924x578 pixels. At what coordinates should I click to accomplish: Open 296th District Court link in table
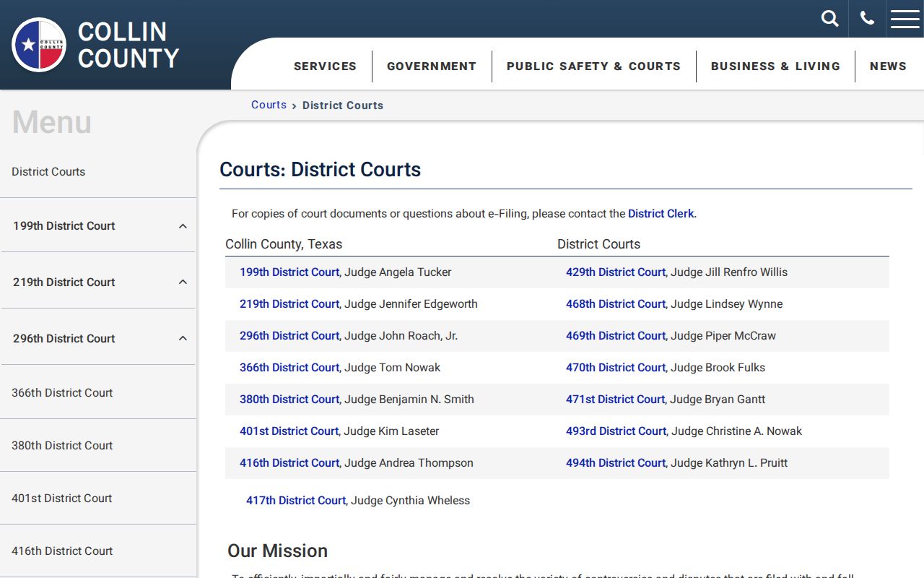coord(289,336)
